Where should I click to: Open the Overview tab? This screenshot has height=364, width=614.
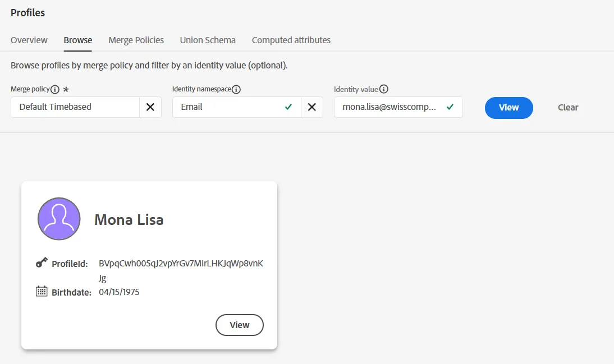point(29,40)
